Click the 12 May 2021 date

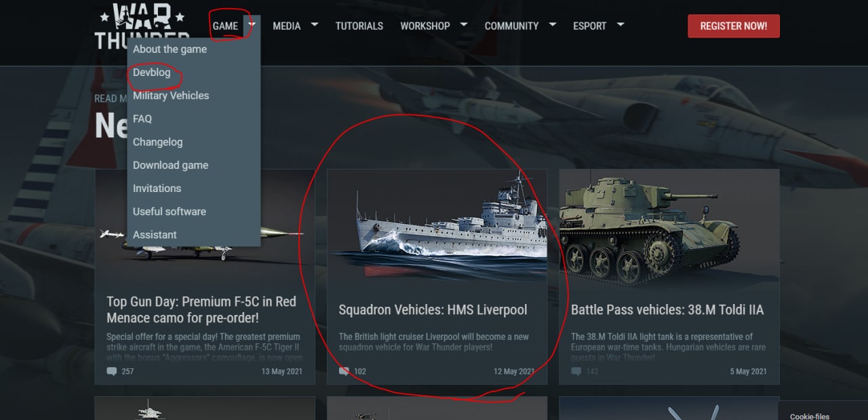point(514,371)
